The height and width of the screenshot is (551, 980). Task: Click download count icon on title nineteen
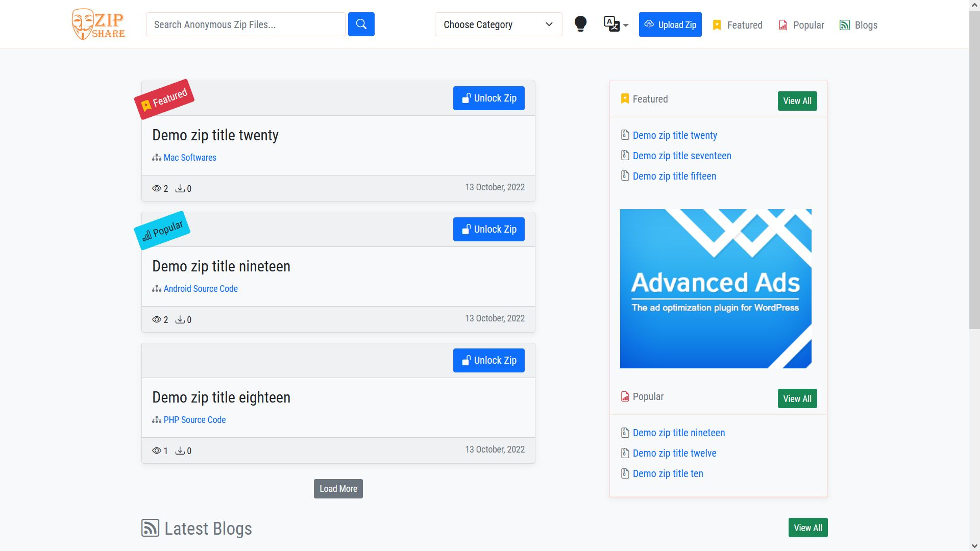click(180, 319)
